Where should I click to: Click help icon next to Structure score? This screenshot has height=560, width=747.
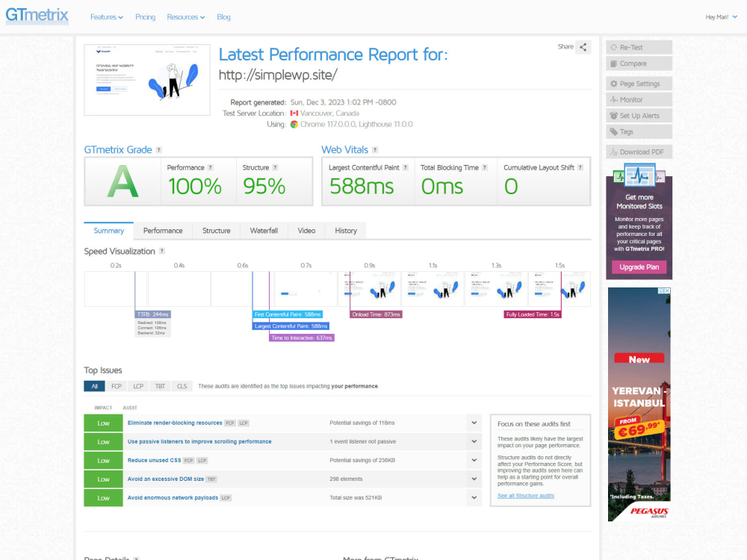275,167
